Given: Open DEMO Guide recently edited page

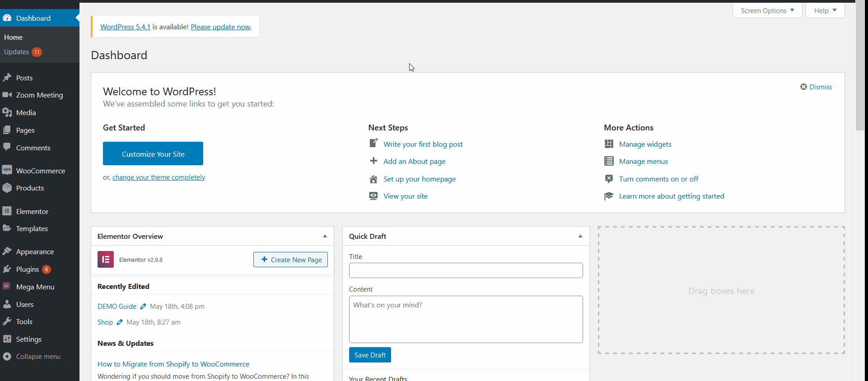Looking at the screenshot, I should point(117,306).
